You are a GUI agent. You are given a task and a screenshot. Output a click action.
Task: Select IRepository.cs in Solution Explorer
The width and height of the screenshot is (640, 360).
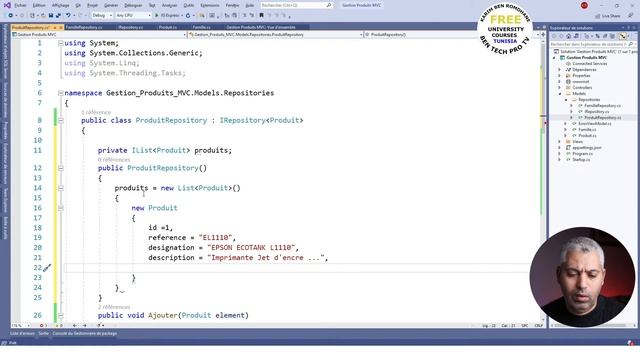[596, 111]
